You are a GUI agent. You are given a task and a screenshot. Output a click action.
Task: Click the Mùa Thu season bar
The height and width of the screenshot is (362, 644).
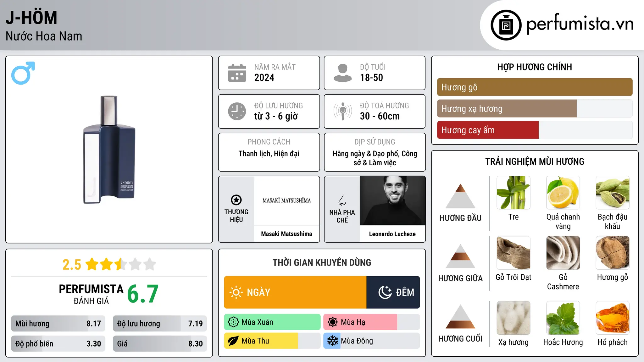[272, 341]
